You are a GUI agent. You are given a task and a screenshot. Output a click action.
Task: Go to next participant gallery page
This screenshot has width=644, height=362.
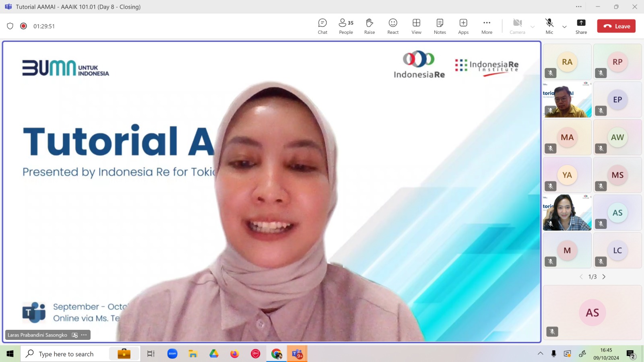604,277
